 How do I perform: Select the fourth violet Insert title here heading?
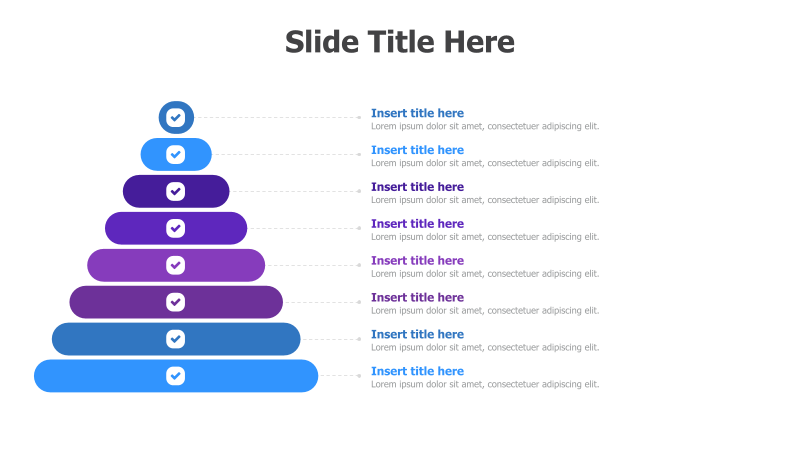pos(417,223)
